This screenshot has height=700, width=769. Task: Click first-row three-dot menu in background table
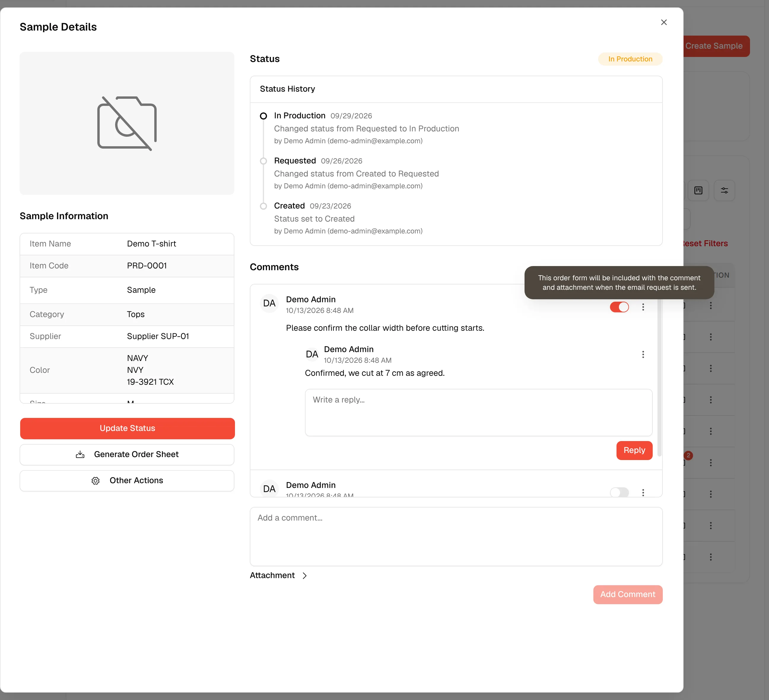(711, 306)
